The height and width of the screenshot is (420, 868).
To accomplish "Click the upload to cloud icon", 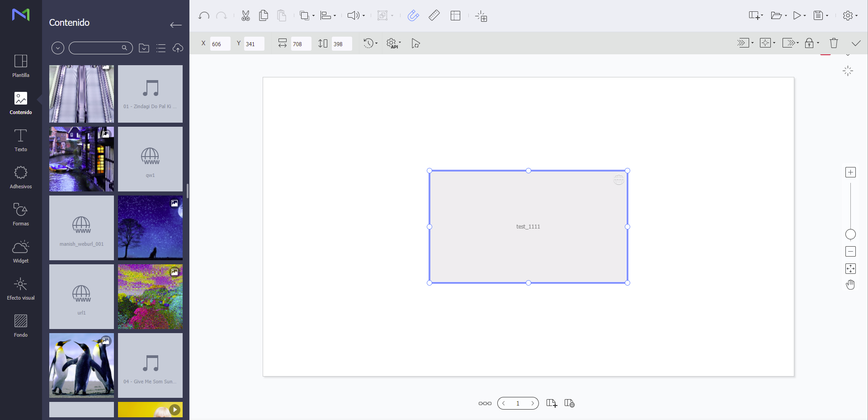I will 178,48.
